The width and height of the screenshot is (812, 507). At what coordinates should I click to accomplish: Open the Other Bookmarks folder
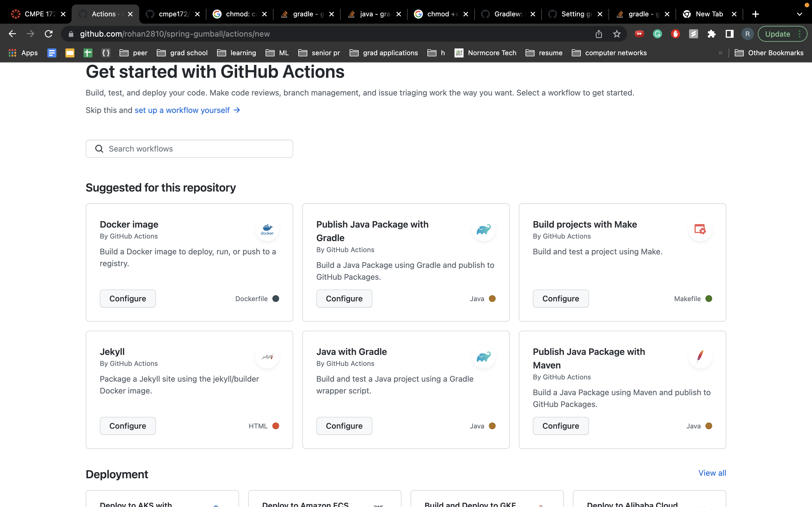(769, 53)
